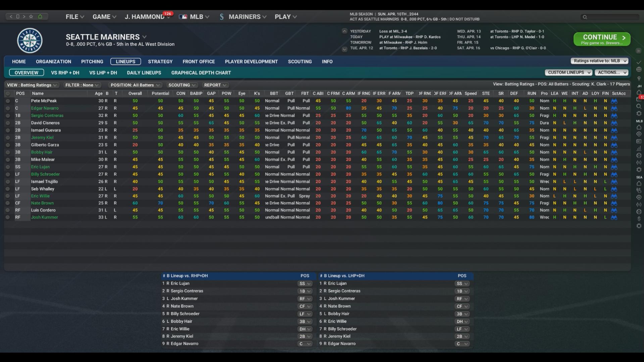Expand the chevron next to SEATTLE MARINERS title
The height and width of the screenshot is (362, 644).
pyautogui.click(x=144, y=37)
